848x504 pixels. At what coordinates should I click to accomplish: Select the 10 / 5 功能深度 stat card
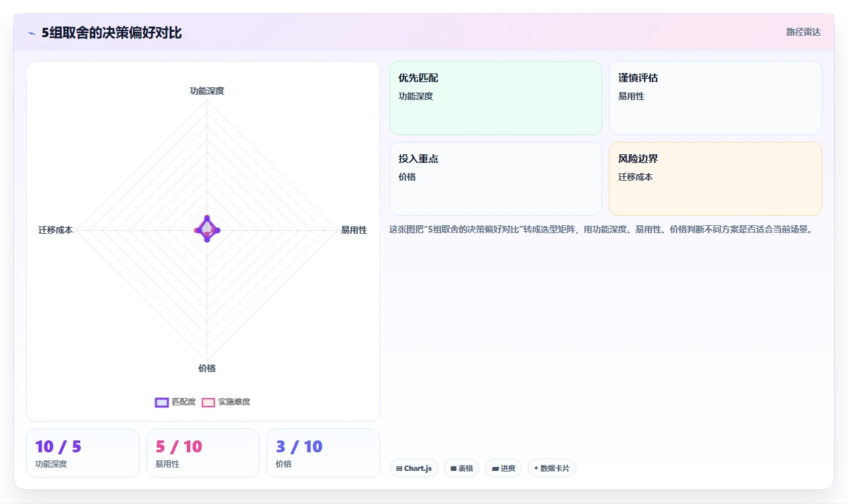coord(83,453)
